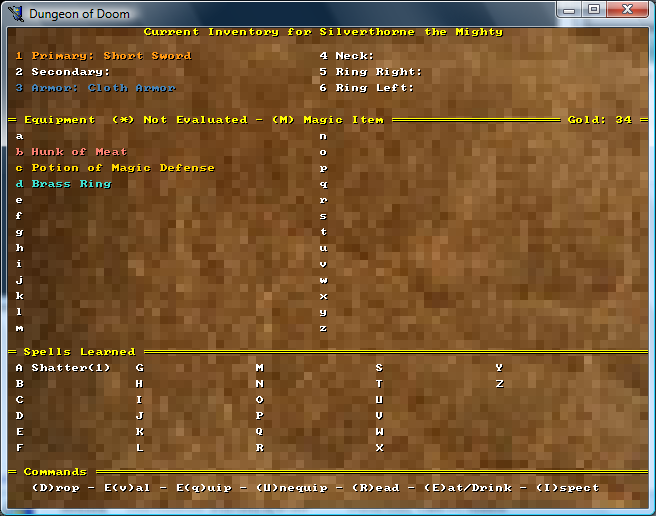Screen dimensions: 656x516
Task: Click the Dungeon of Doom title bar icon
Action: [14, 13]
